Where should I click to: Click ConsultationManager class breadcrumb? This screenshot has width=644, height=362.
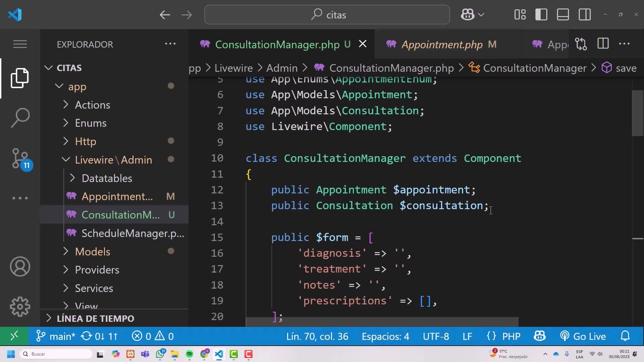point(535,68)
